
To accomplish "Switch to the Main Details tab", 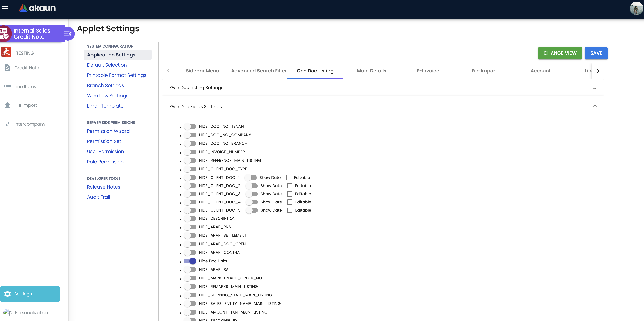I will [371, 71].
